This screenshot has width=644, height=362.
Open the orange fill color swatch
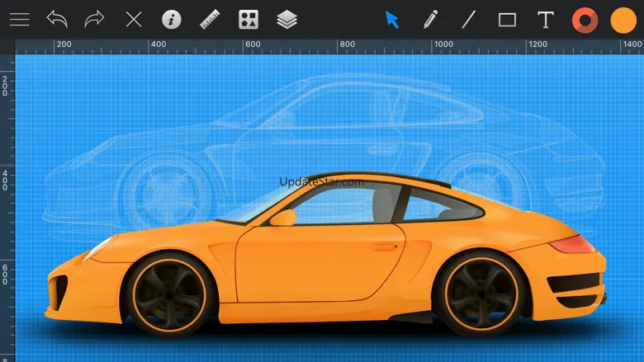point(623,20)
